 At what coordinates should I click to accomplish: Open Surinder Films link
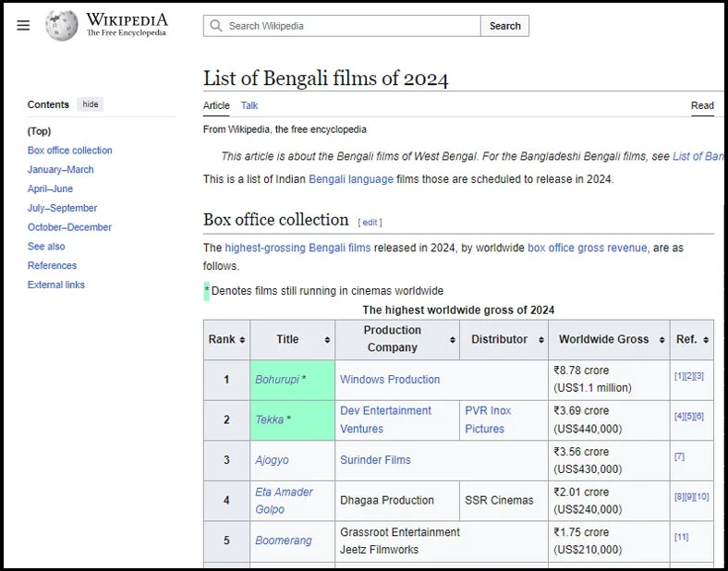[375, 460]
